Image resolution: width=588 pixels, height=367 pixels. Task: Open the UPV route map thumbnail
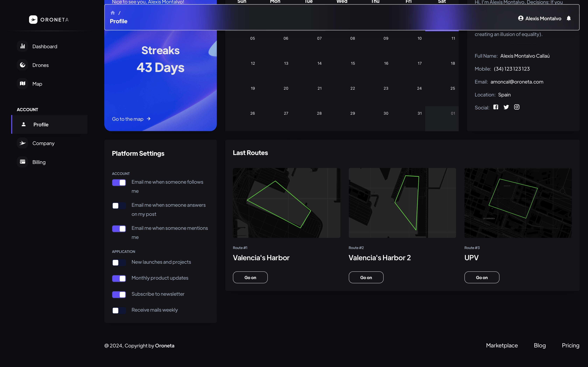pos(518,203)
